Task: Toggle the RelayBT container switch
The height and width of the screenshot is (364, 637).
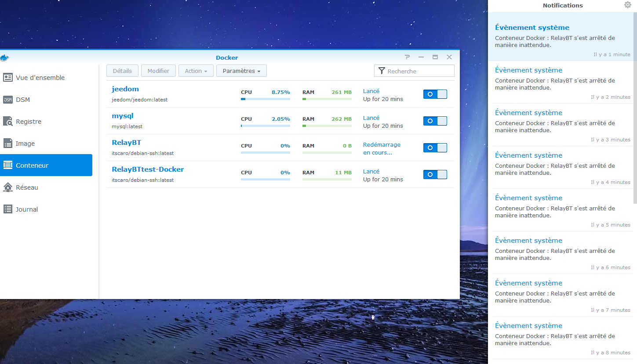Action: coord(435,148)
